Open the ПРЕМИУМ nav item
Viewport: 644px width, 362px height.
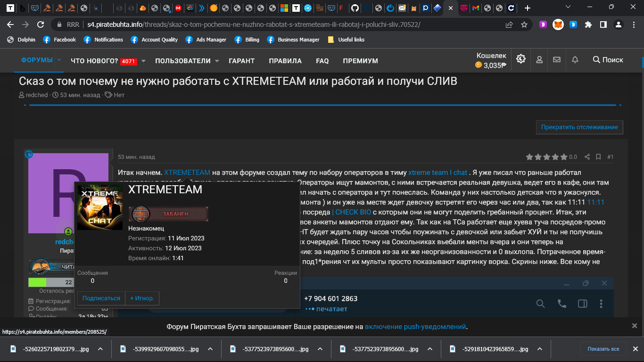tap(360, 61)
